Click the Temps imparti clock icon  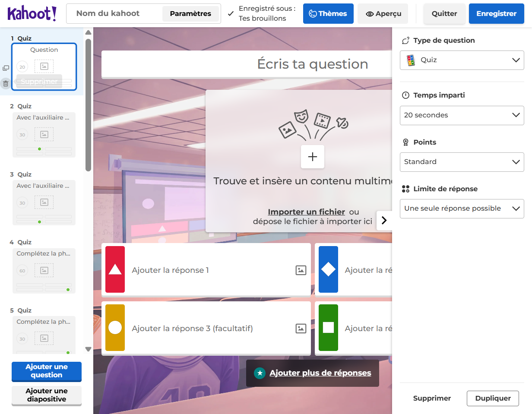(x=405, y=95)
